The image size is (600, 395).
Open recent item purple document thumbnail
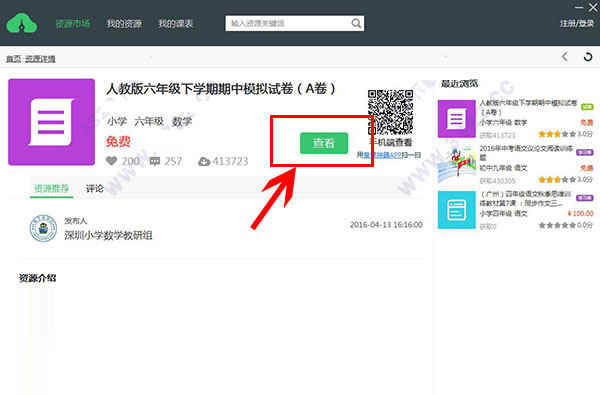coord(457,119)
